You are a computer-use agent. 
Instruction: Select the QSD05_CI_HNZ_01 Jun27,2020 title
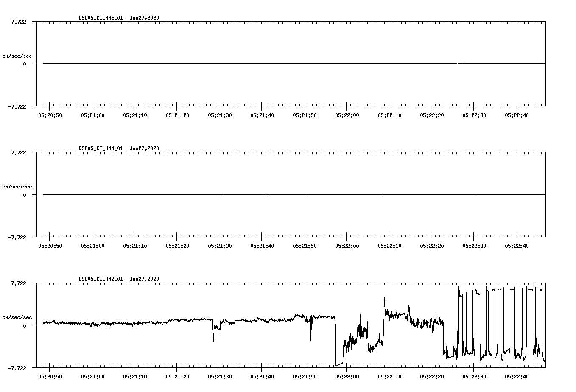click(x=119, y=279)
